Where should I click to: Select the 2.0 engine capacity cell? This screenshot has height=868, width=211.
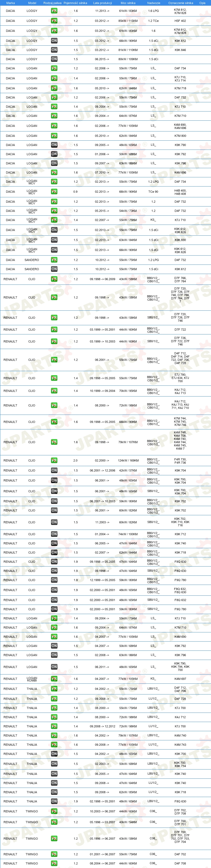76,460
